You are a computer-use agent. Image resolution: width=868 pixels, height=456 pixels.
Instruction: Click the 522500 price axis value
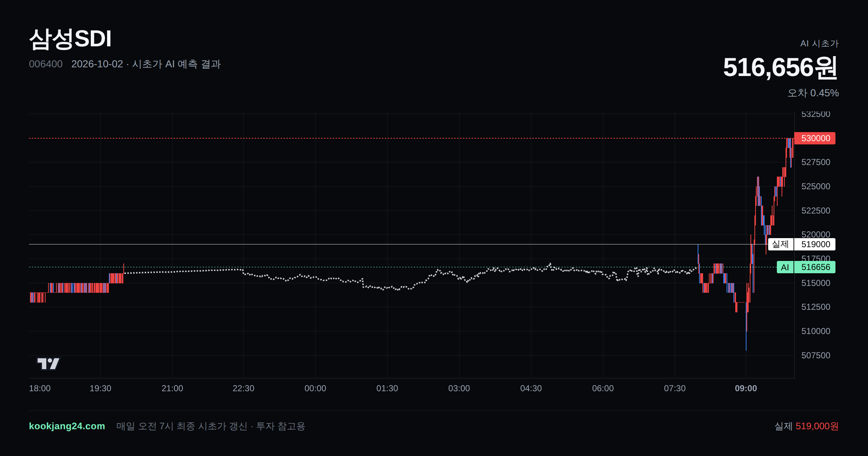(816, 211)
